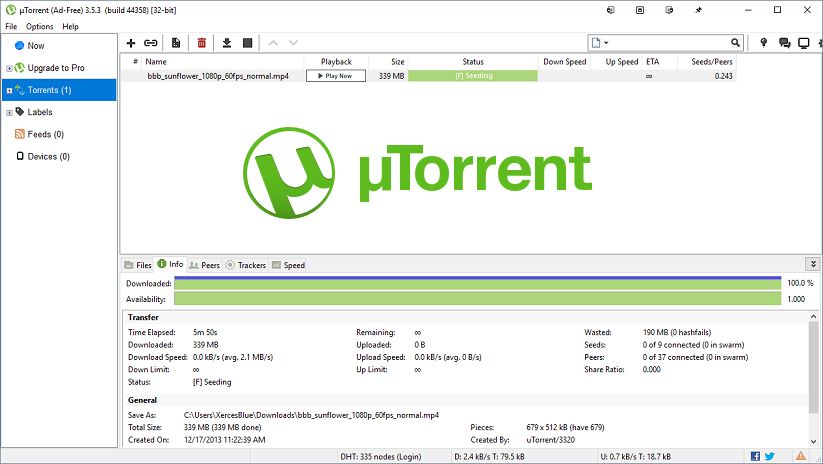Expand the Torrents tree node
Viewport: 823px width, 464px height.
coord(9,91)
